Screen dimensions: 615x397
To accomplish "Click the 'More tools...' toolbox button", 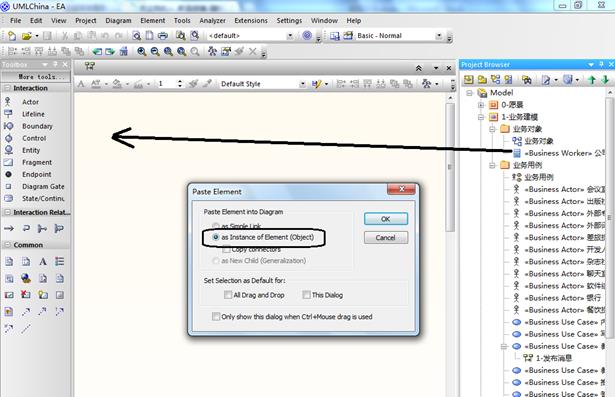I will coord(36,77).
